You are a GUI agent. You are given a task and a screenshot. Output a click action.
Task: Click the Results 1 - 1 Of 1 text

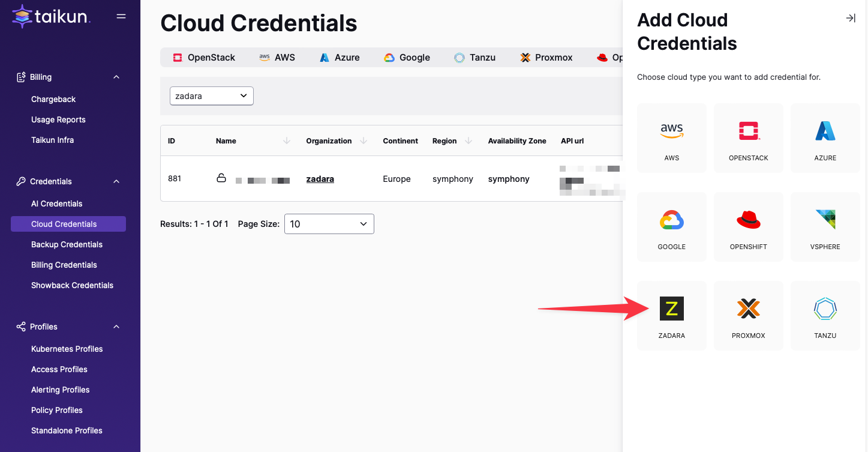point(194,224)
